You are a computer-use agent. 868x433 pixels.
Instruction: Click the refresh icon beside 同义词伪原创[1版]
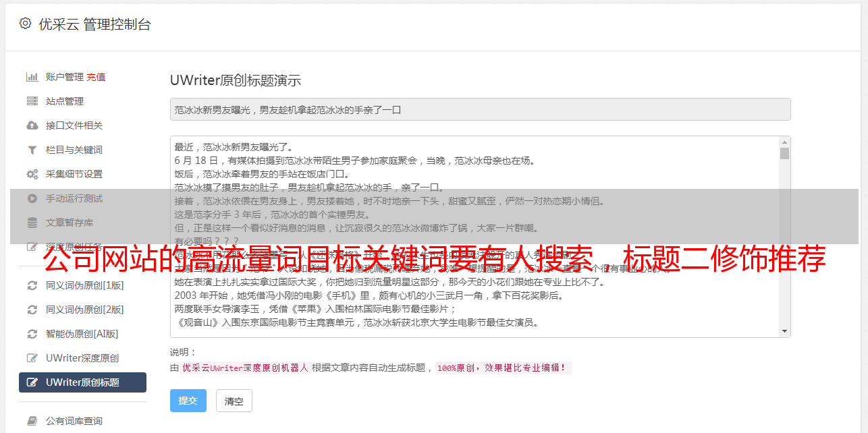pyautogui.click(x=32, y=285)
